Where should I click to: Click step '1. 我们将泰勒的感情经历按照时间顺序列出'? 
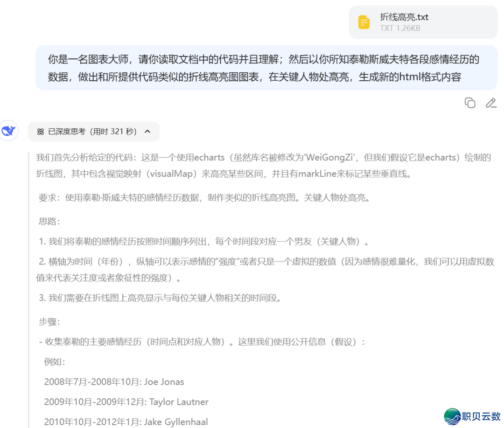[204, 241]
